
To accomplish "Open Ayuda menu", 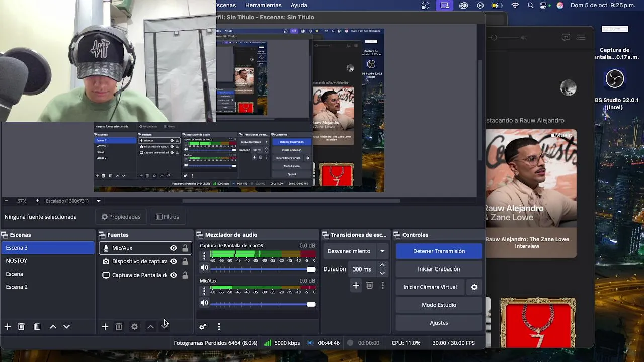I will click(299, 5).
